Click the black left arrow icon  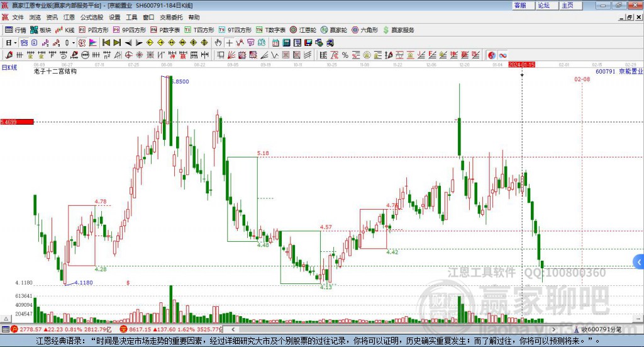[128, 43]
